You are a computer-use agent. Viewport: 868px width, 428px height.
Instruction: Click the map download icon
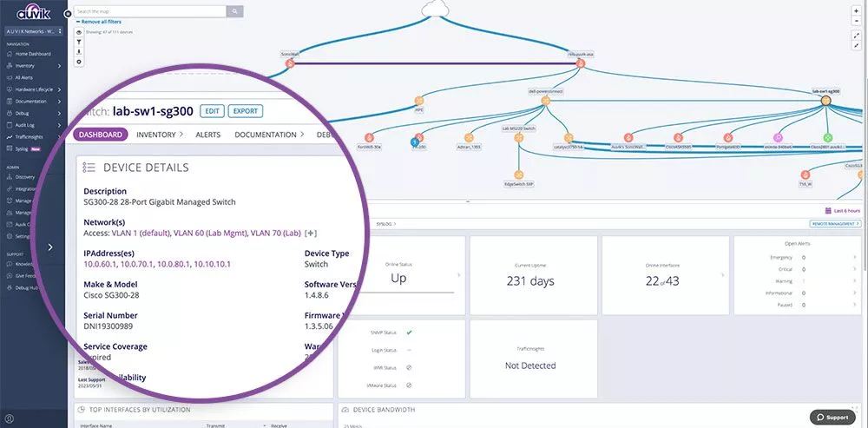tap(80, 51)
